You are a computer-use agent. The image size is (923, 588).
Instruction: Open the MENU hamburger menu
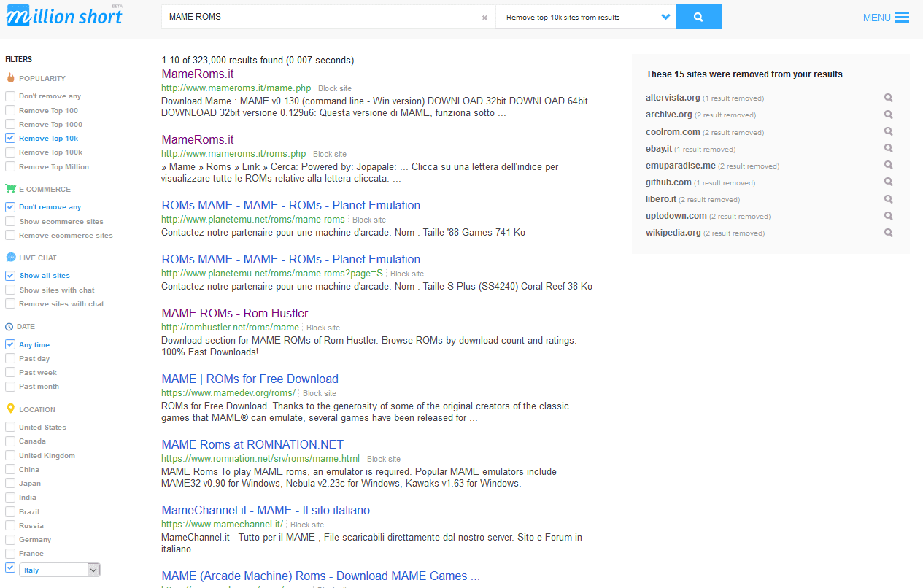coord(886,18)
